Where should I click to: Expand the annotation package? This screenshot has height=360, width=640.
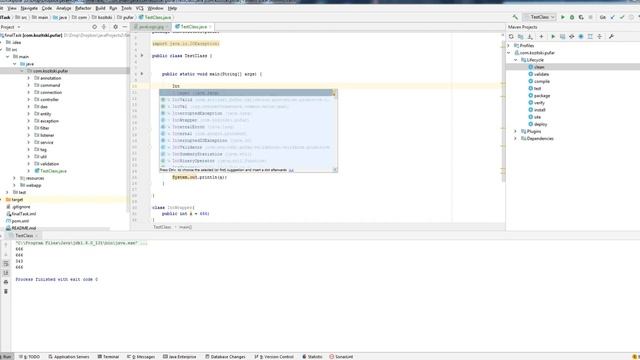(29, 78)
